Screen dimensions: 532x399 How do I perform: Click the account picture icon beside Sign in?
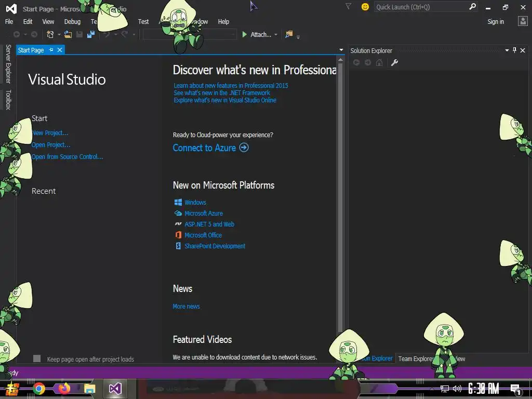pos(523,21)
